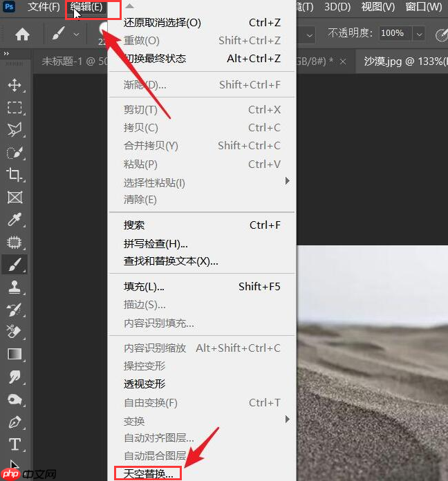The height and width of the screenshot is (481, 448).
Task: Switch to the 沙漠.jpg document tab
Action: [404, 62]
